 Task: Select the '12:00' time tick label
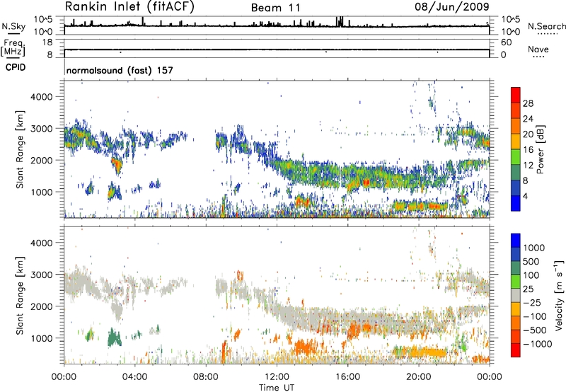(x=277, y=377)
